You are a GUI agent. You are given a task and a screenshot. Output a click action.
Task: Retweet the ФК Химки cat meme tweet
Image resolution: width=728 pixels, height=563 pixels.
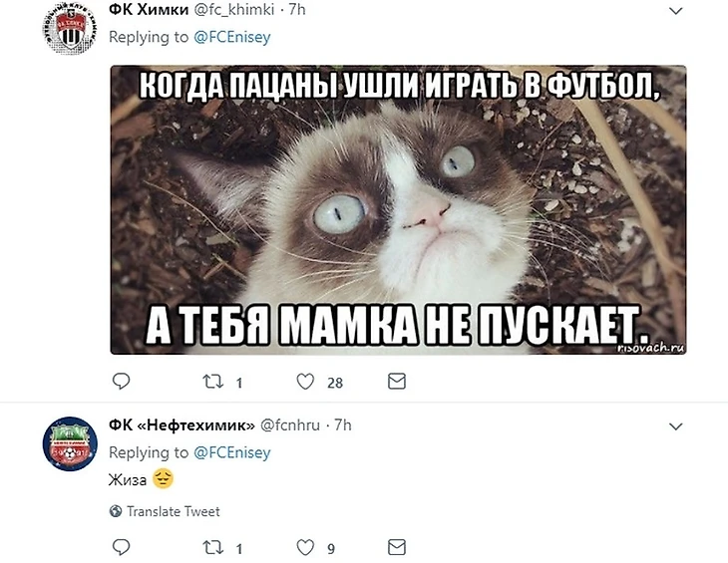point(213,382)
